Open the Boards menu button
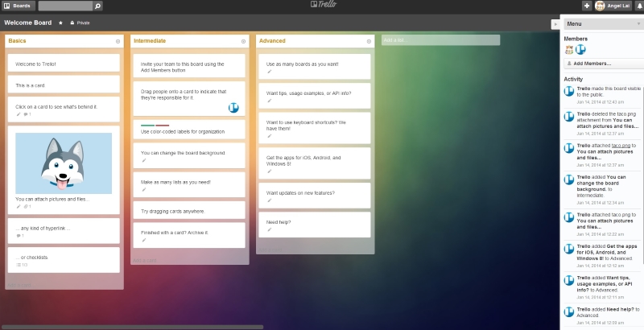 pyautogui.click(x=18, y=6)
